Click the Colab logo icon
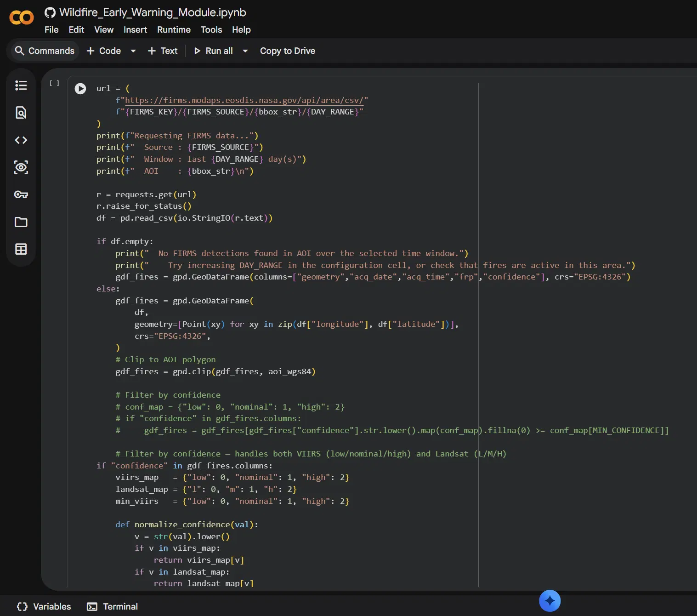 click(22, 17)
